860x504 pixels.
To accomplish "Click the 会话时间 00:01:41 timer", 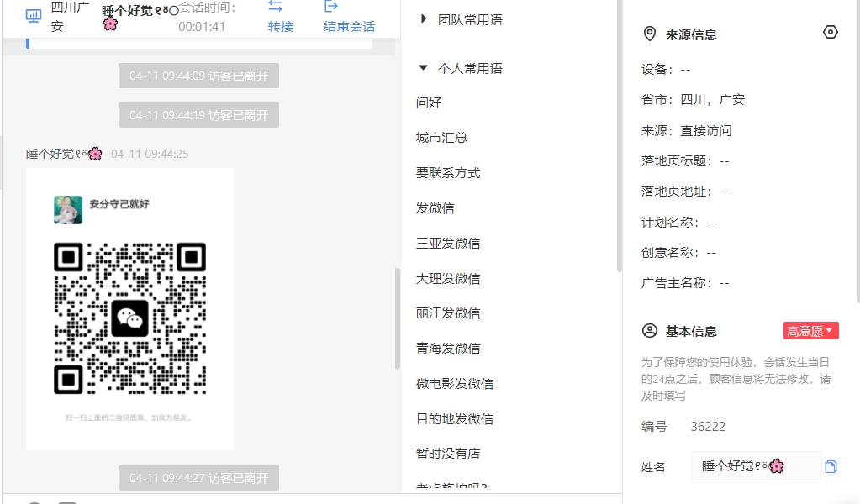I will coord(208,17).
